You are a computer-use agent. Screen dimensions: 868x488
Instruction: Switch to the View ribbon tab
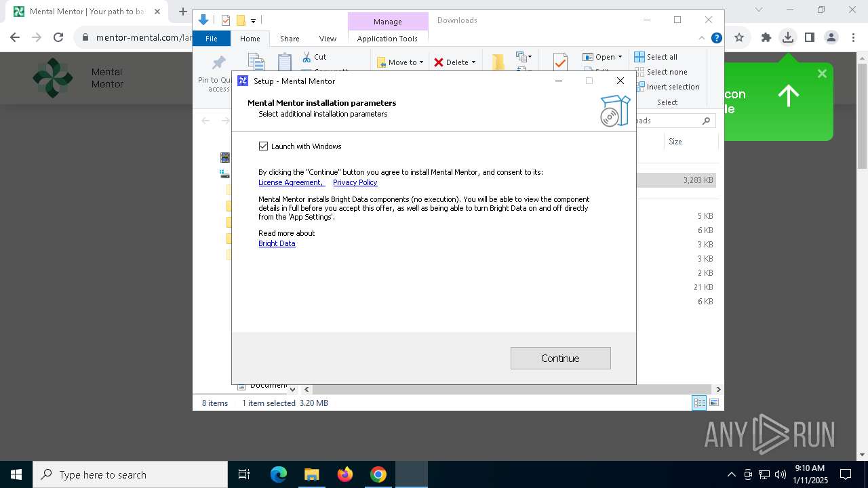point(328,39)
